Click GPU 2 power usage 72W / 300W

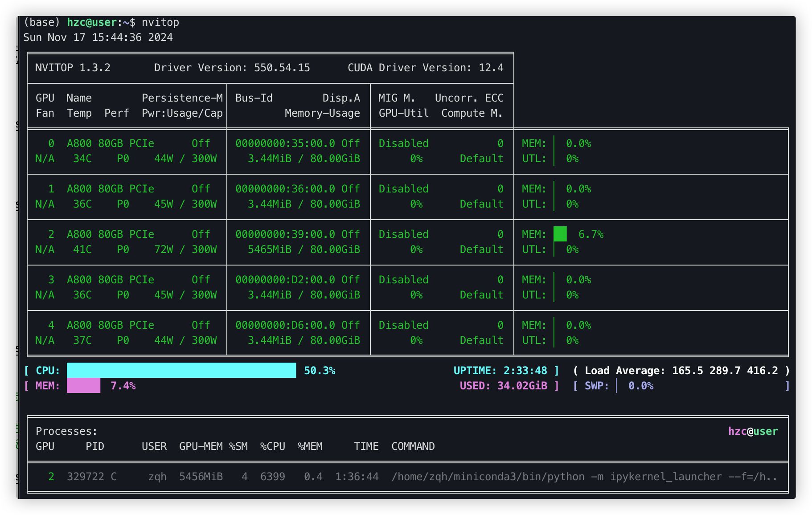coord(185,249)
